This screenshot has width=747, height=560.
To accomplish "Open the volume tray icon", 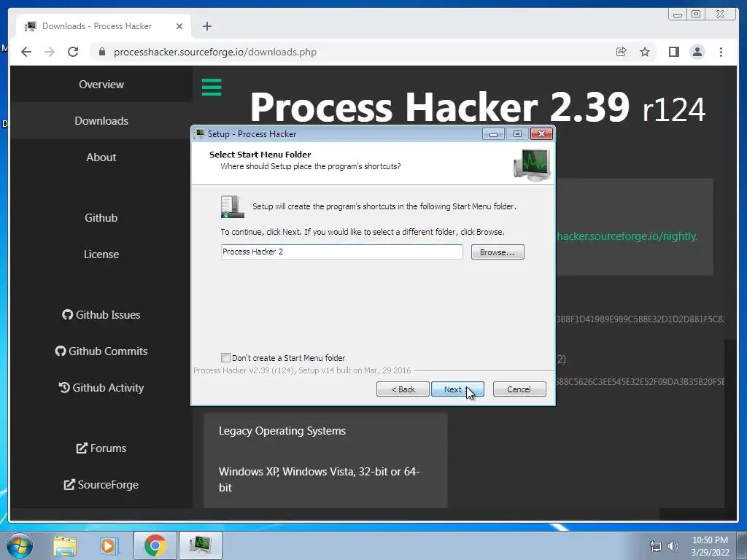I will point(673,546).
